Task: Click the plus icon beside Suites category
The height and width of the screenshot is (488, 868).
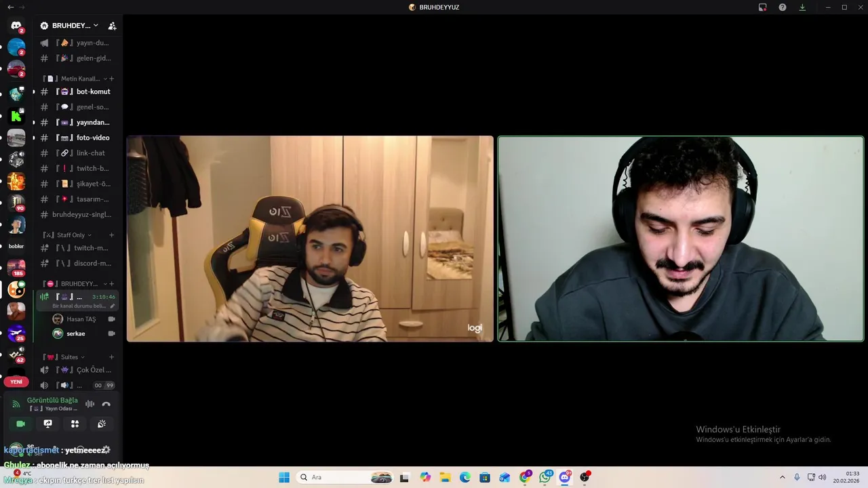Action: click(x=112, y=357)
